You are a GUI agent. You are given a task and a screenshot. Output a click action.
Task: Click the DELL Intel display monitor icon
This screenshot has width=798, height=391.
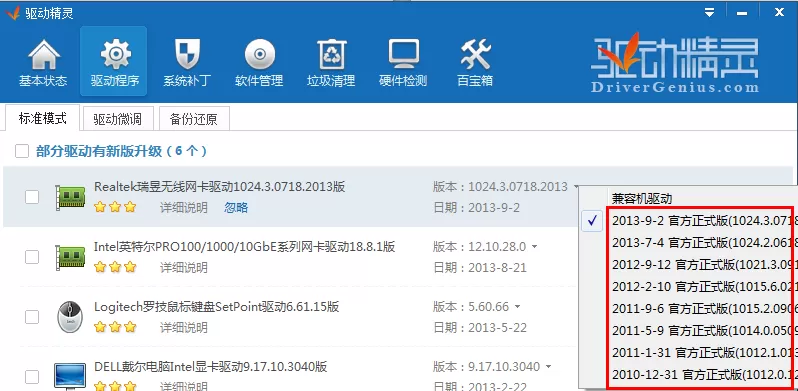point(70,377)
